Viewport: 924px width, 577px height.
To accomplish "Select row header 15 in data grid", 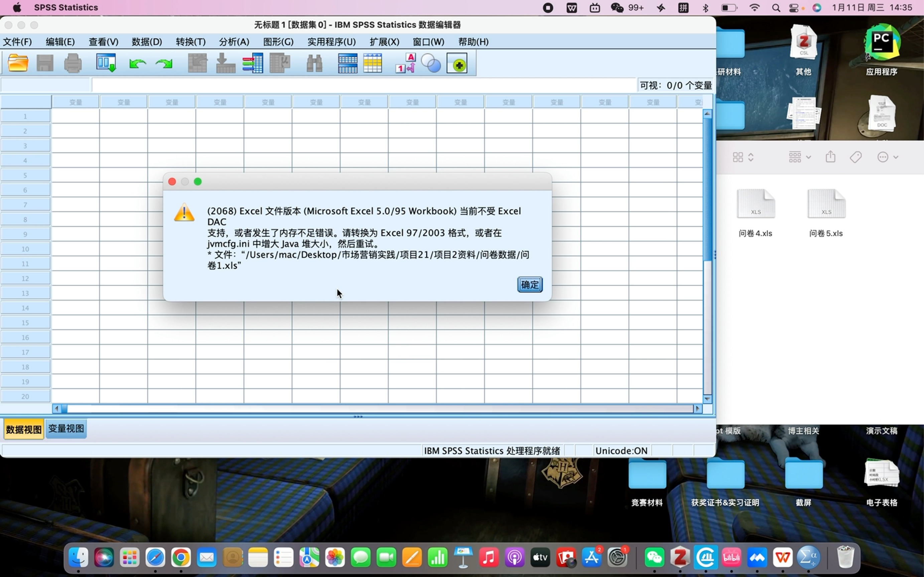I will [x=25, y=323].
